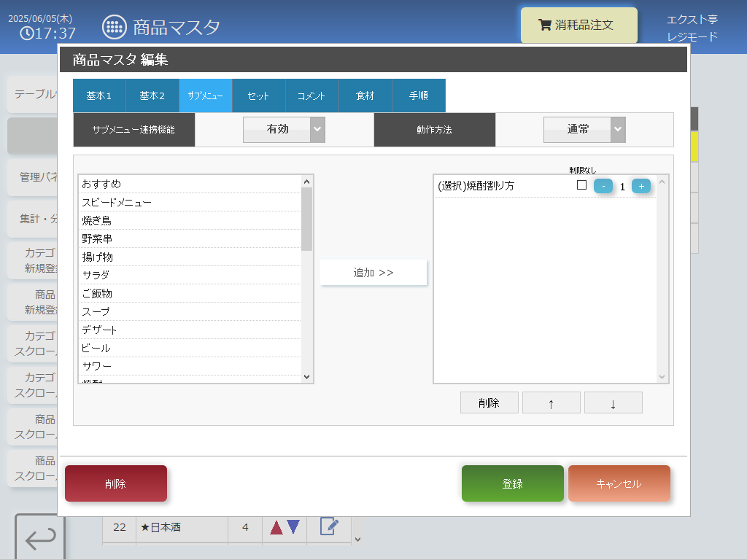The image size is (747, 560).
Task: Click the gray 削除 button under the right list
Action: (x=489, y=402)
